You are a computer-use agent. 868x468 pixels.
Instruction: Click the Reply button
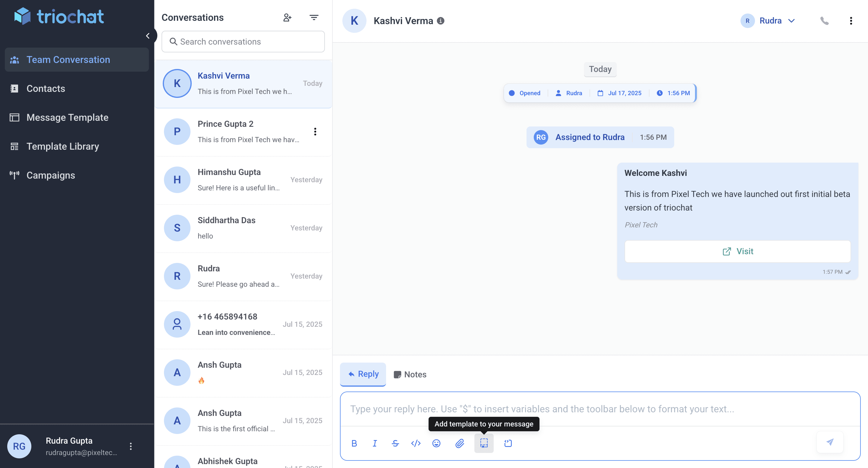click(363, 374)
